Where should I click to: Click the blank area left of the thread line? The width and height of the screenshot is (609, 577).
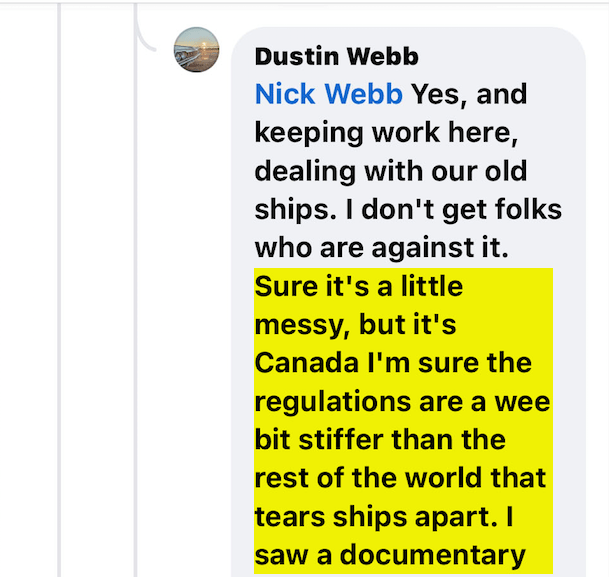point(28,300)
